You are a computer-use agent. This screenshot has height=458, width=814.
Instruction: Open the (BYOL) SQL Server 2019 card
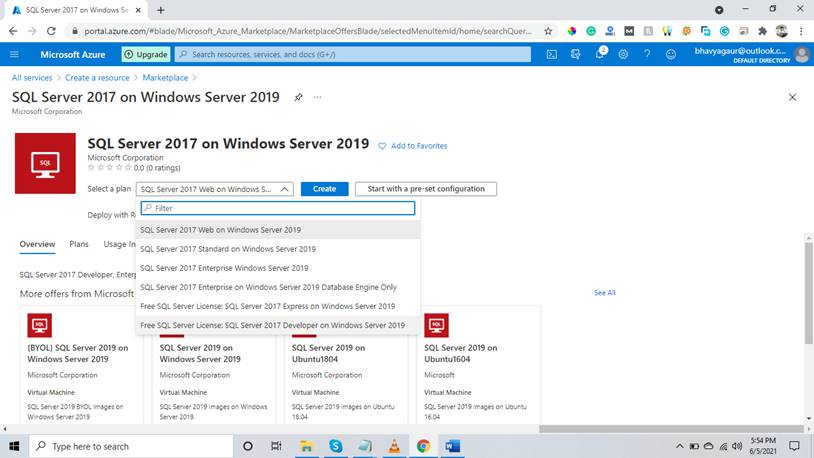tap(81, 366)
